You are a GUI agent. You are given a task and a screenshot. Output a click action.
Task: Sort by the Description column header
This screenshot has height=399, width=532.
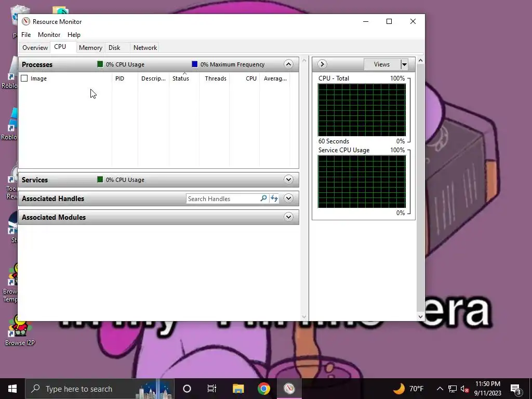click(x=153, y=78)
